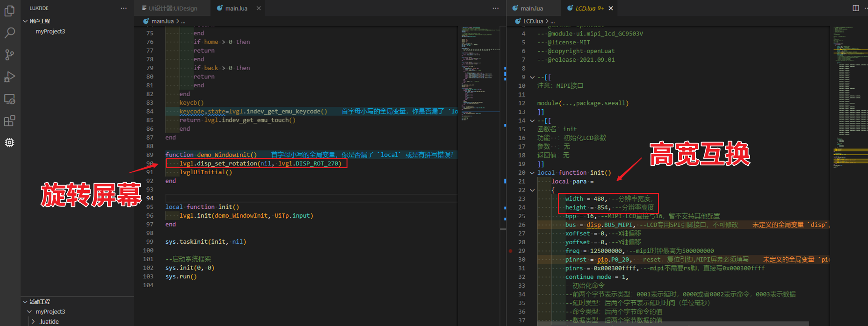The height and width of the screenshot is (326, 868).
Task: Open the Extensions view
Action: click(x=9, y=121)
